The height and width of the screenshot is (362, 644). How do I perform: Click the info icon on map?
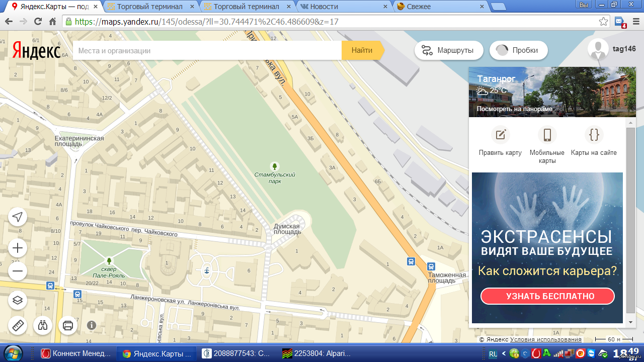pos(92,325)
